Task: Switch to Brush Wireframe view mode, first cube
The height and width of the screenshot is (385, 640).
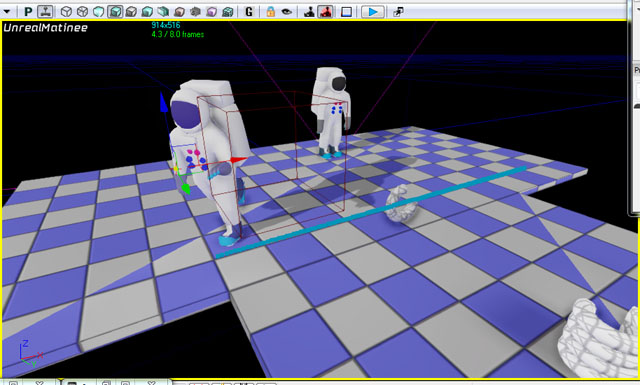Action: [x=66, y=12]
